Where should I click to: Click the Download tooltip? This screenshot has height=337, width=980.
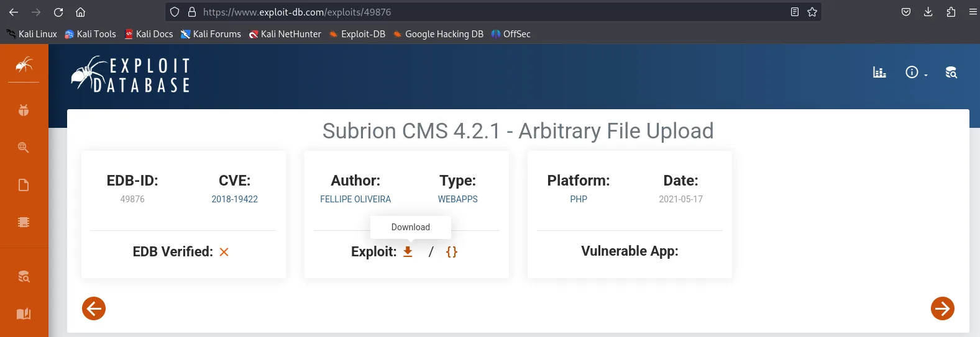(411, 227)
